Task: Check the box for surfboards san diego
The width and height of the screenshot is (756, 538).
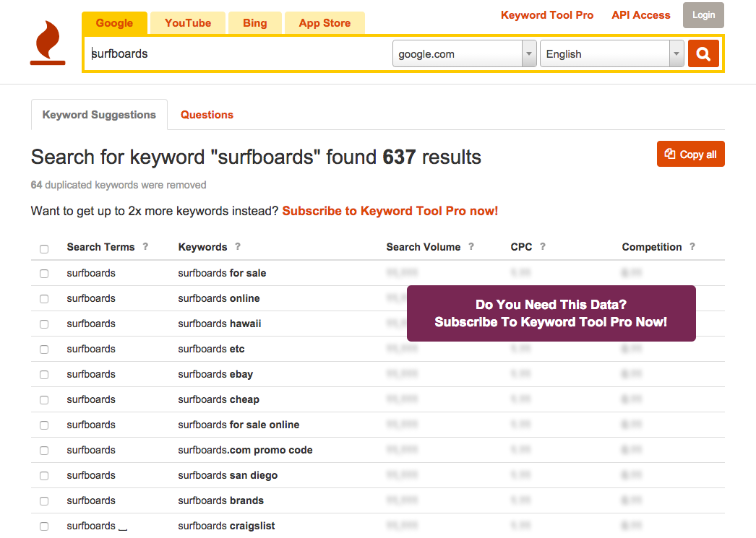Action: coord(44,476)
